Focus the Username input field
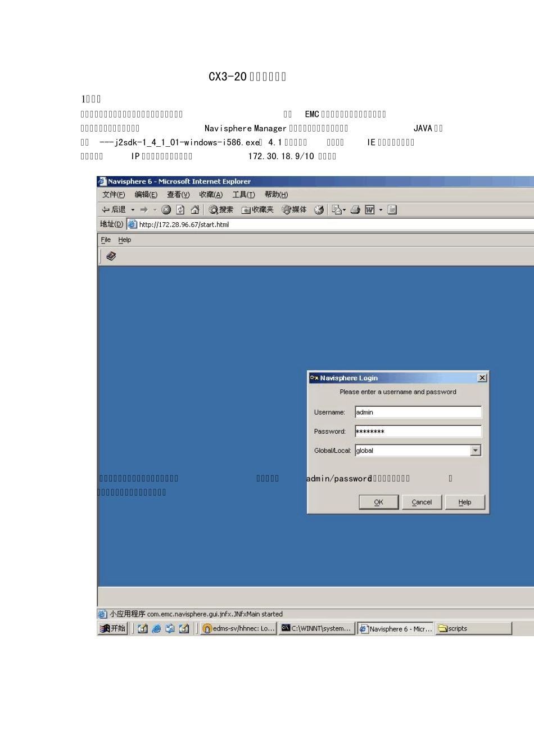534x756 pixels. [418, 412]
